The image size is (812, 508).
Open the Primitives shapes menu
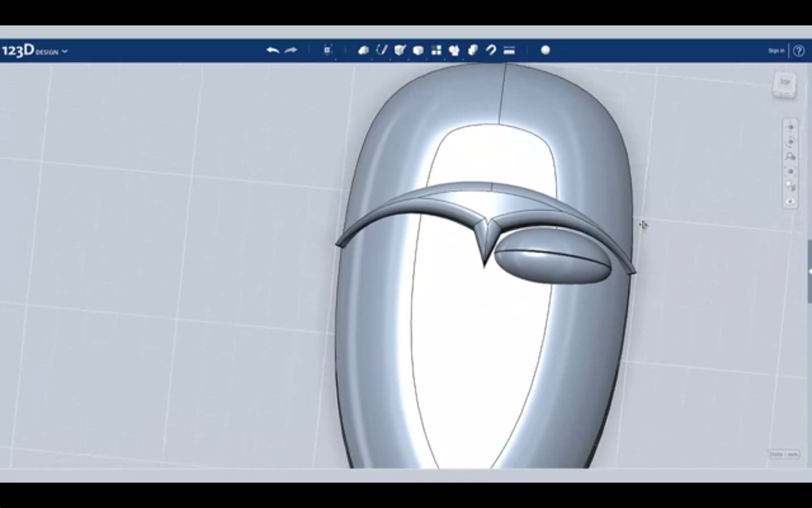tap(364, 50)
